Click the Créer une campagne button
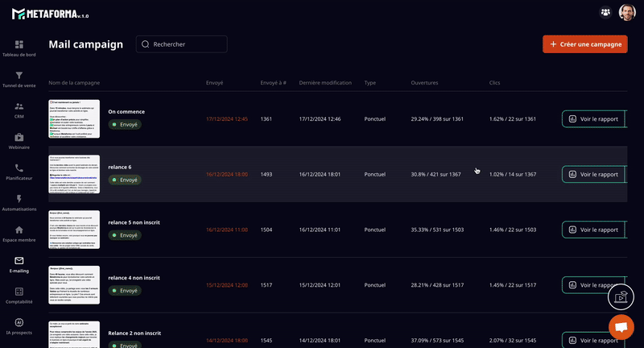 pyautogui.click(x=584, y=44)
